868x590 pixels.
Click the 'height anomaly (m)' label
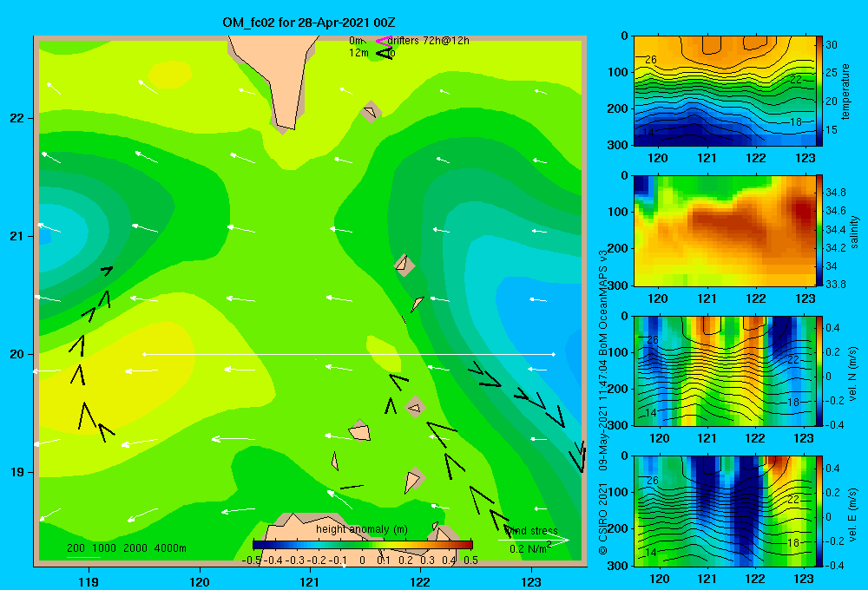pos(361,529)
